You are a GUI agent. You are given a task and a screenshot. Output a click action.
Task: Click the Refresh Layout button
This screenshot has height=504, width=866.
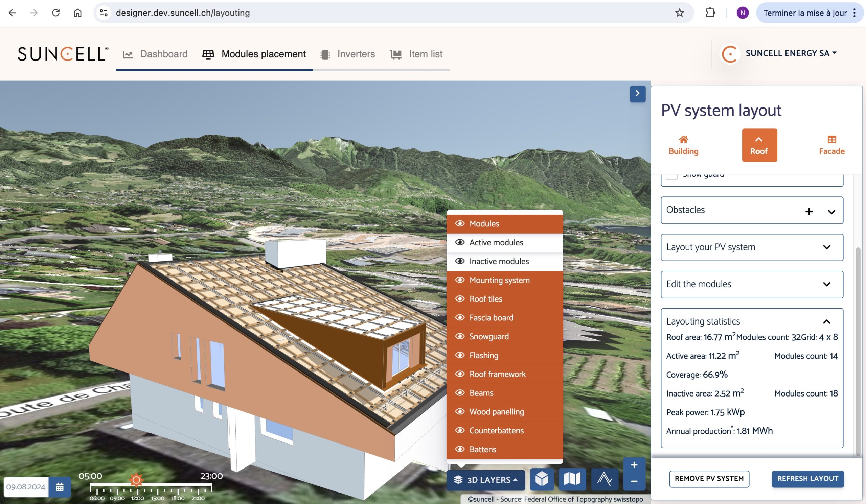[807, 479]
